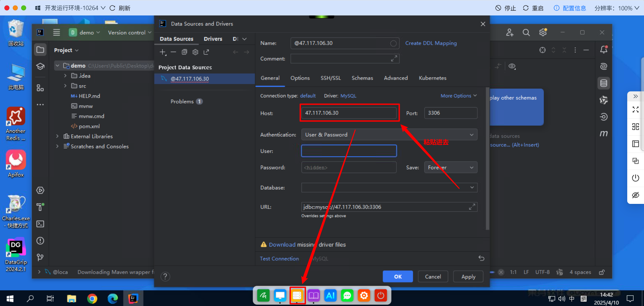The height and width of the screenshot is (306, 644).
Task: Open the Problems tool window icon
Action: [40, 241]
